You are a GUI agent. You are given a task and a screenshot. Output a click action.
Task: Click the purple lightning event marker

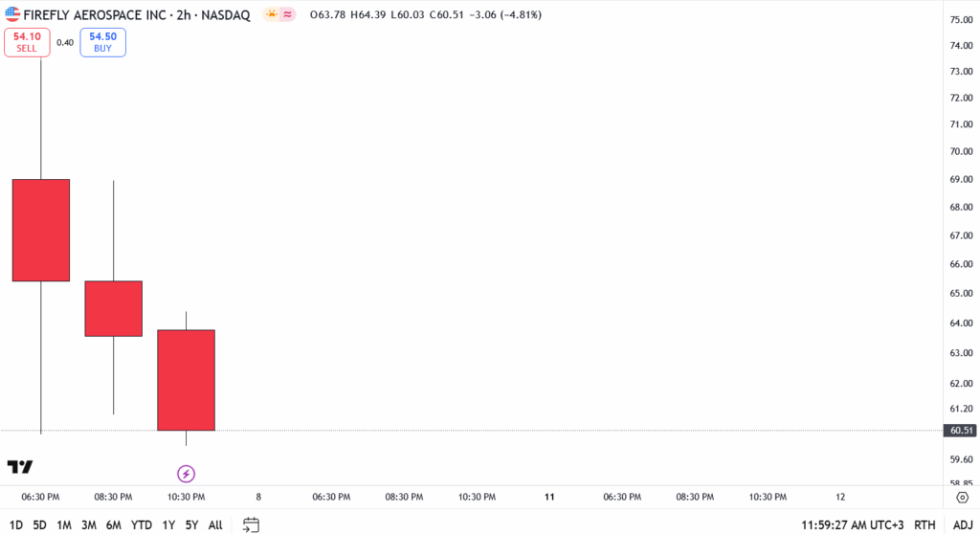point(187,474)
